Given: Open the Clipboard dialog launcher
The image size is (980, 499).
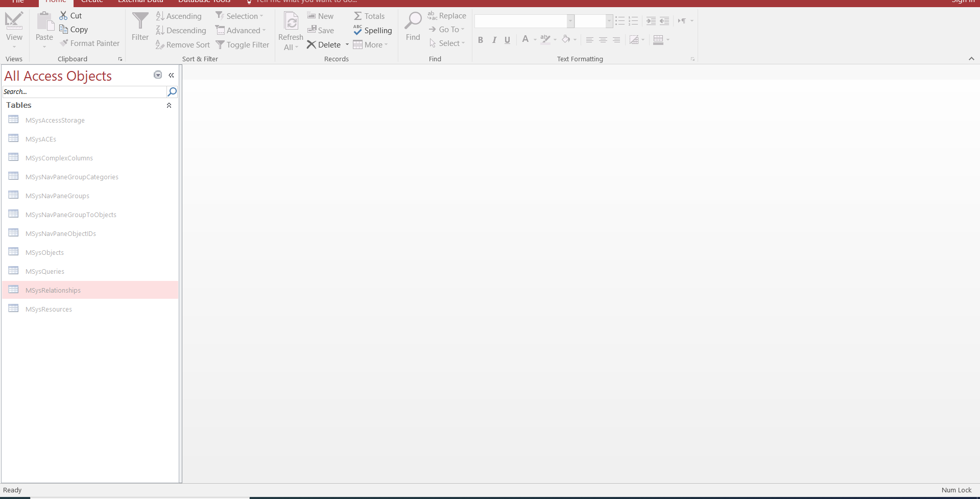Looking at the screenshot, I should (121, 59).
